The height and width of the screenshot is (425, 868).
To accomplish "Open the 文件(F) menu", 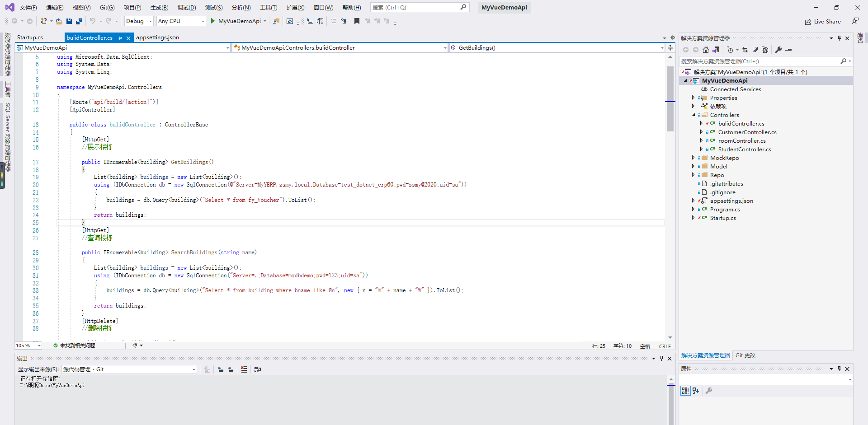I will [x=28, y=8].
